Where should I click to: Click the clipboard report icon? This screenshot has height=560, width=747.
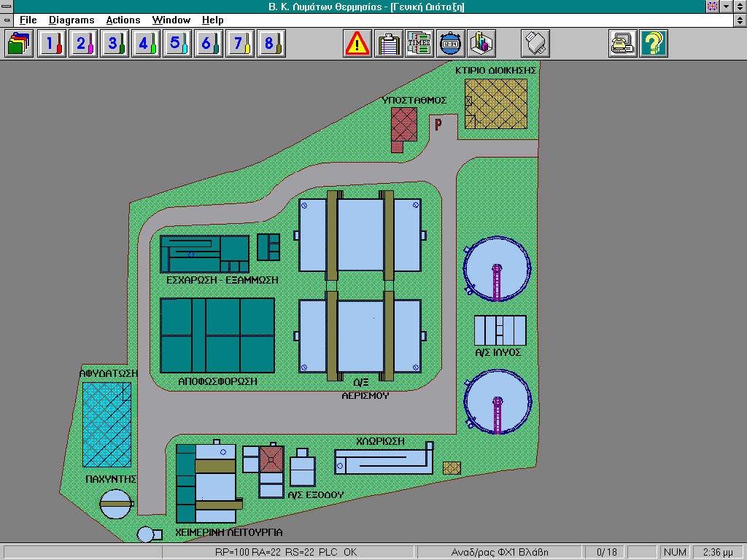389,44
